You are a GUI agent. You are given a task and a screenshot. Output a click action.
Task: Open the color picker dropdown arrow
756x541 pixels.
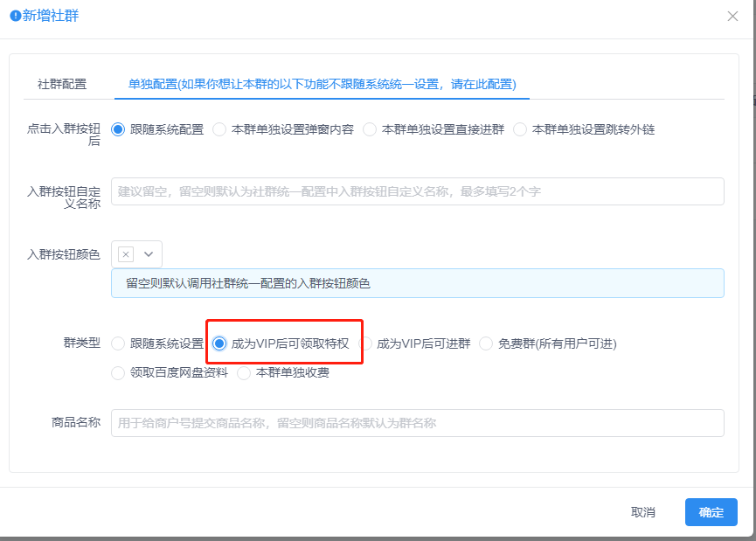pyautogui.click(x=149, y=254)
